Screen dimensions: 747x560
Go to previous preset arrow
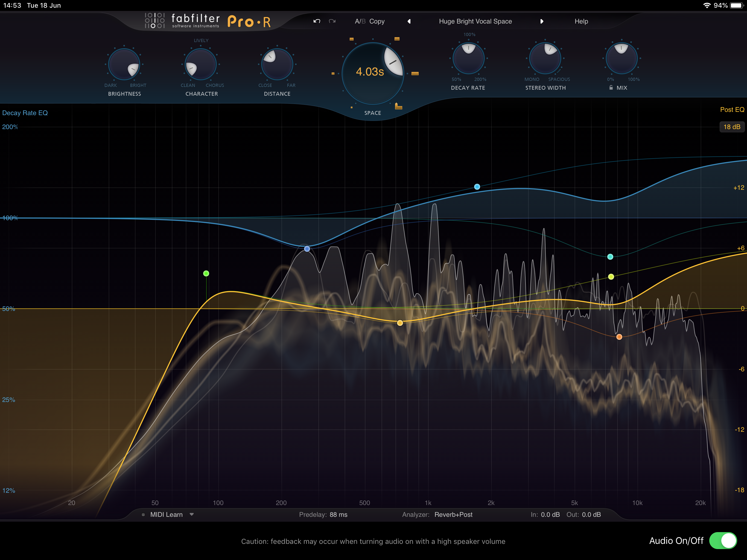(409, 21)
